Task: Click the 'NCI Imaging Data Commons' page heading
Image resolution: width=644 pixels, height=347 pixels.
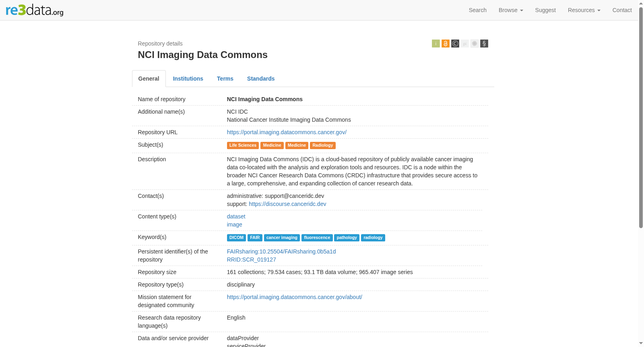Action: (203, 55)
